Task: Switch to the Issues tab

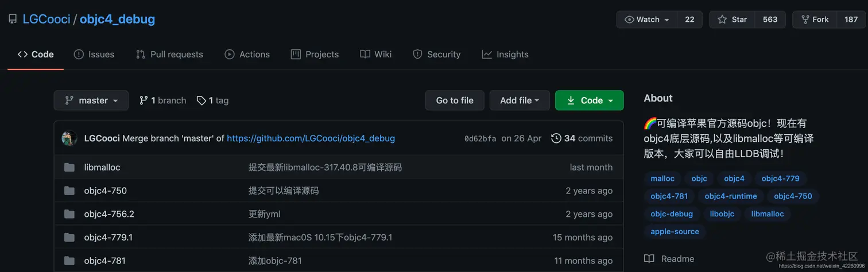Action: pos(94,55)
